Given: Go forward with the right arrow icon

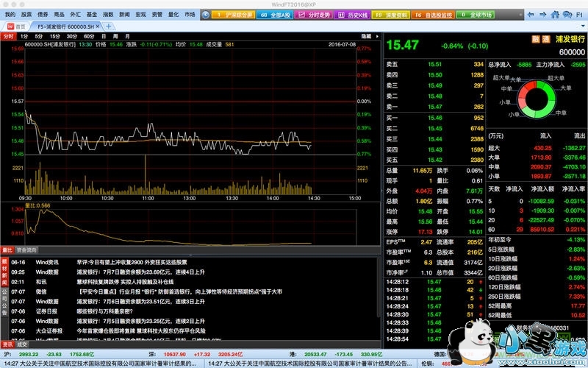Looking at the screenshot, I should click(x=542, y=15).
